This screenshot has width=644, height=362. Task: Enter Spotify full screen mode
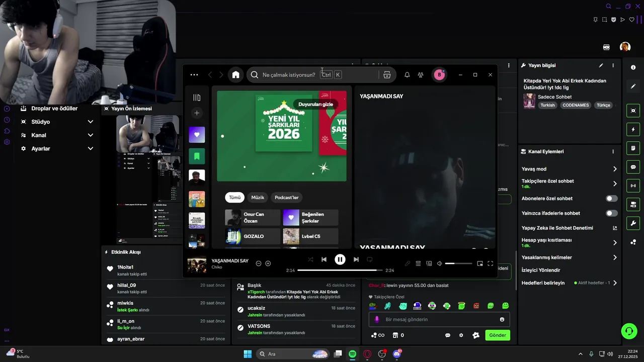pyautogui.click(x=491, y=263)
